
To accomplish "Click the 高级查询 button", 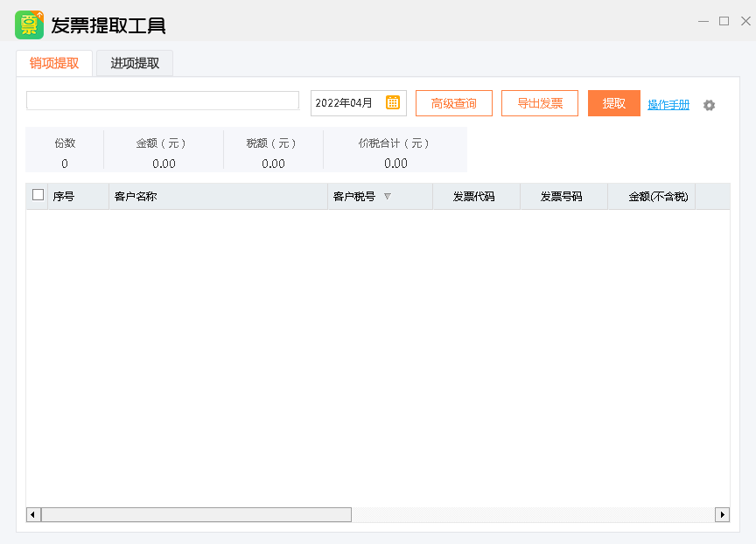I will 454,103.
